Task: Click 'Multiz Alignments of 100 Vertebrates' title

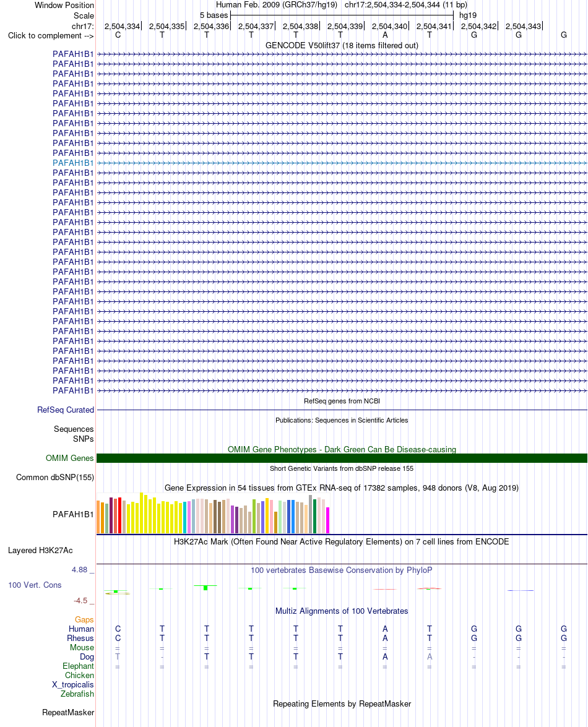Action: click(342, 611)
